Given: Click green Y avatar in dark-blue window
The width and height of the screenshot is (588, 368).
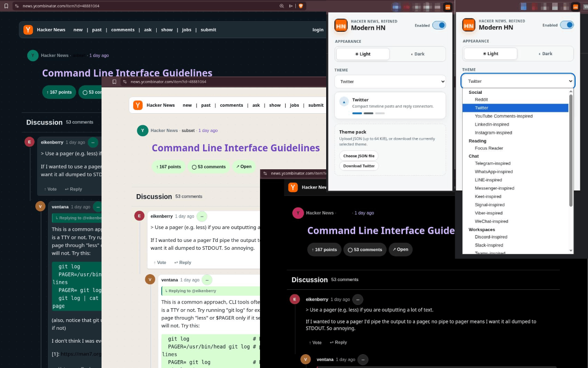Looking at the screenshot, I should coord(33,56).
